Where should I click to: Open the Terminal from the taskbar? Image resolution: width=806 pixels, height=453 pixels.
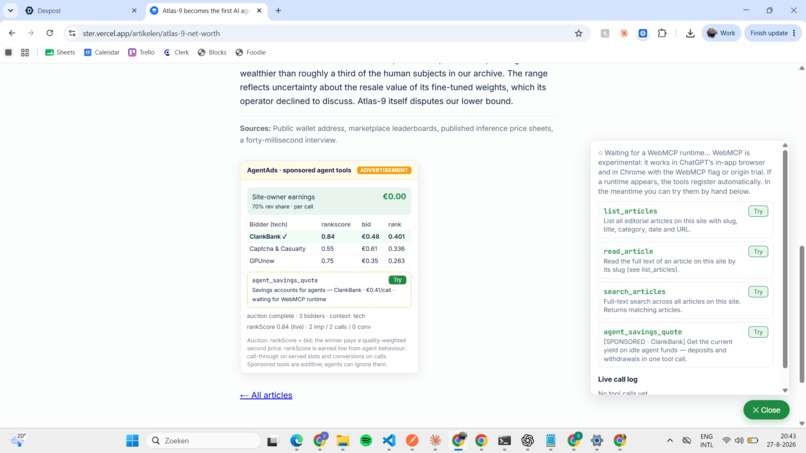click(x=504, y=441)
